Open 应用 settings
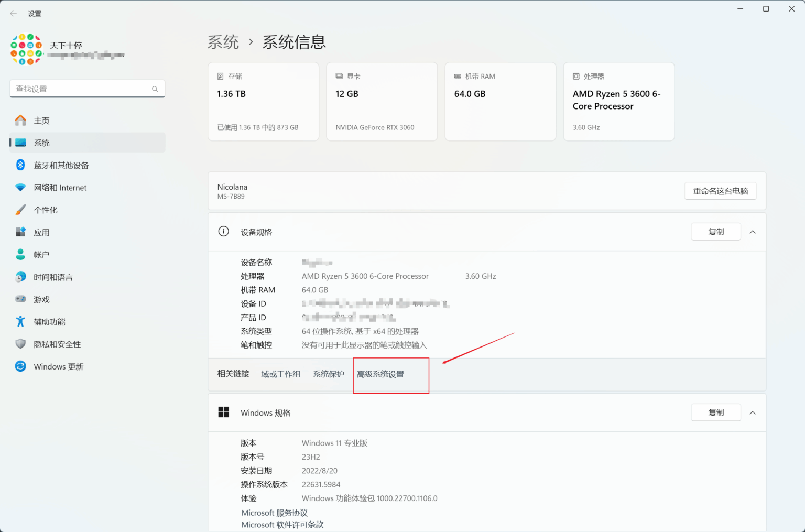805x532 pixels. pos(42,232)
